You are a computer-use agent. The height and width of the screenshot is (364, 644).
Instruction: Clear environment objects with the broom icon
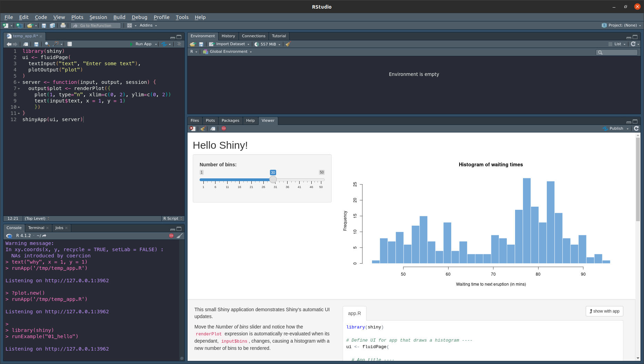coord(288,44)
